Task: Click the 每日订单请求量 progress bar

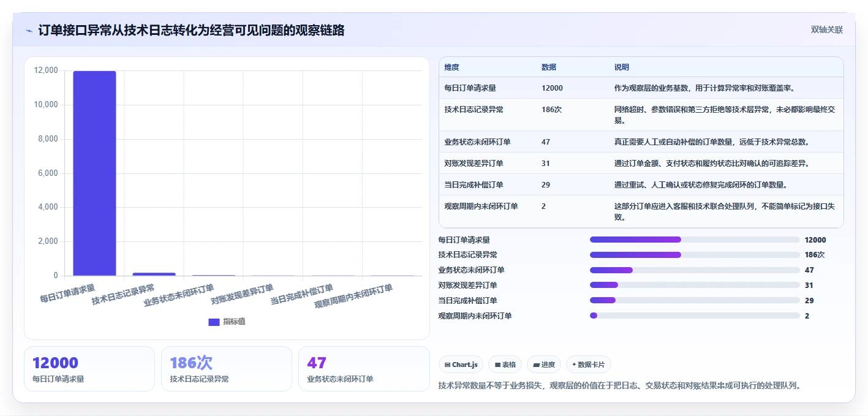Action: click(x=695, y=240)
